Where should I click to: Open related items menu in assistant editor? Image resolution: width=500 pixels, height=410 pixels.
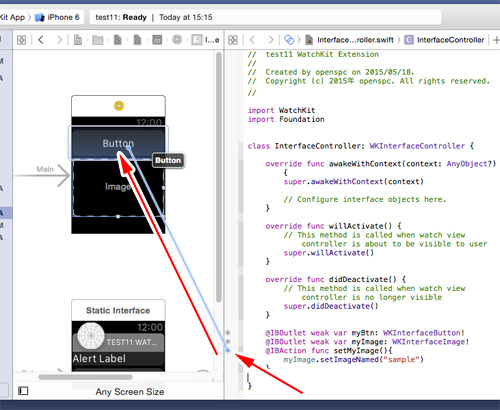pos(233,40)
